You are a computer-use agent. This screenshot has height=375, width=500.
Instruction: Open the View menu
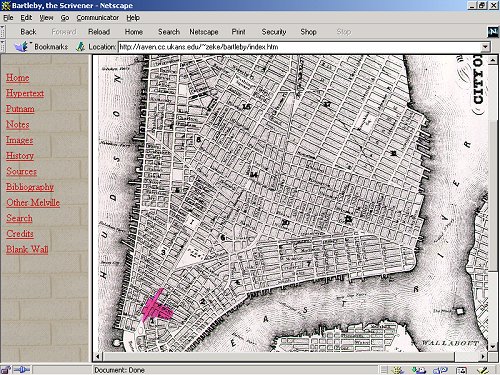(46, 18)
